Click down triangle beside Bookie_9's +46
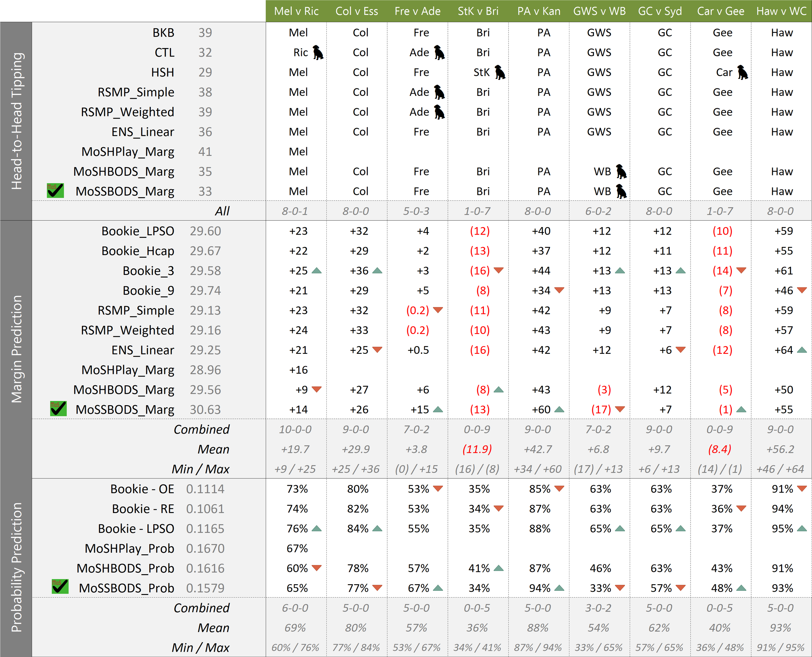812x657 pixels. click(x=802, y=291)
